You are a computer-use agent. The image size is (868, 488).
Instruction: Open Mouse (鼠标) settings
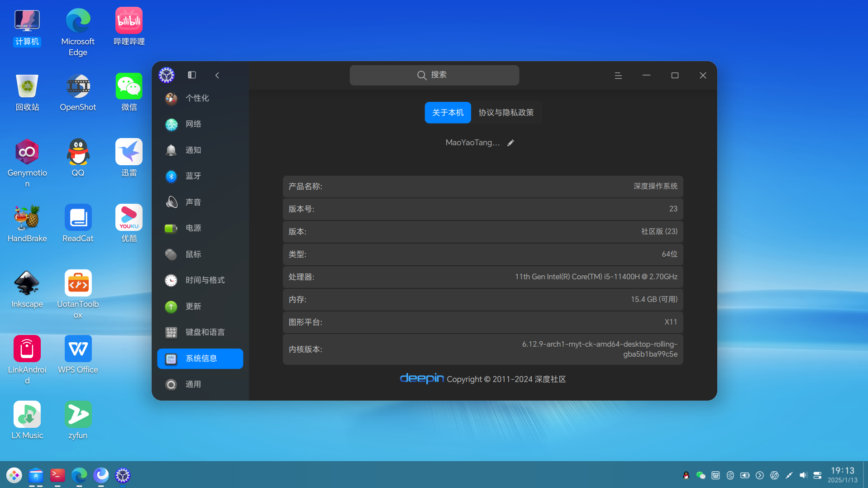coord(200,254)
